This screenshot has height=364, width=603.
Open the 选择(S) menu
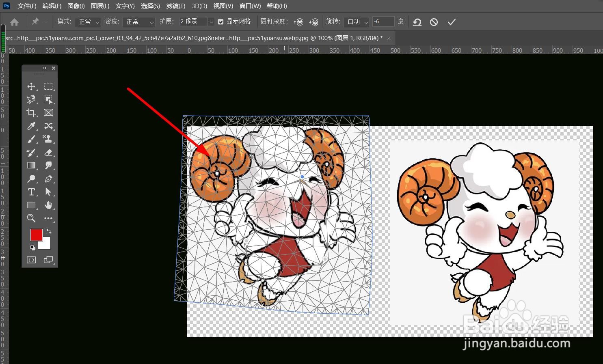point(150,6)
